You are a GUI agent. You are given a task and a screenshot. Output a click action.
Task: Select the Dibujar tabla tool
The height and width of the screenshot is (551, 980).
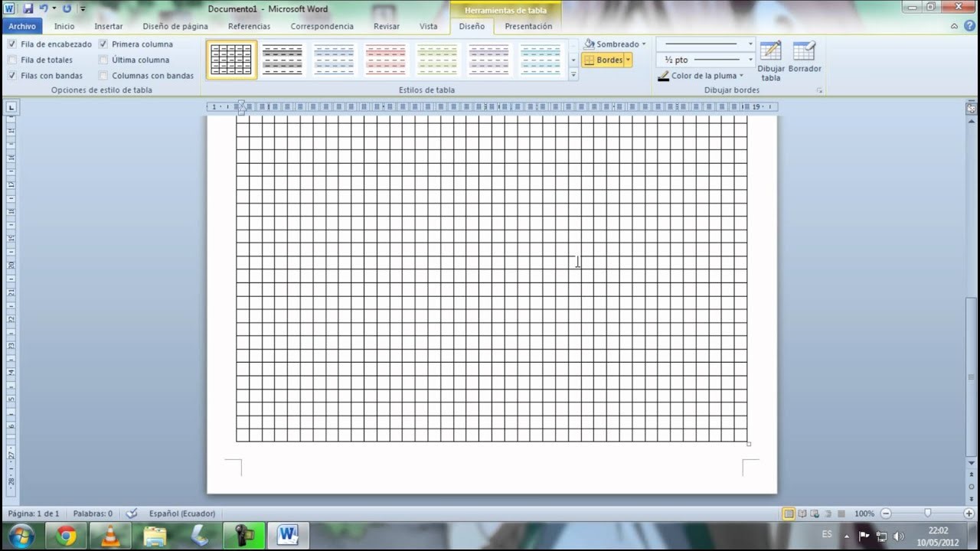(x=770, y=60)
